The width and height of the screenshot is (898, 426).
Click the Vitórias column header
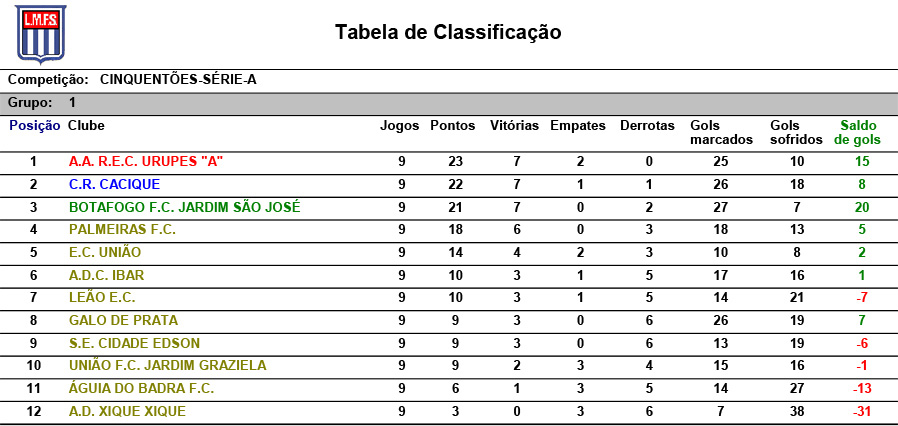coord(514,126)
